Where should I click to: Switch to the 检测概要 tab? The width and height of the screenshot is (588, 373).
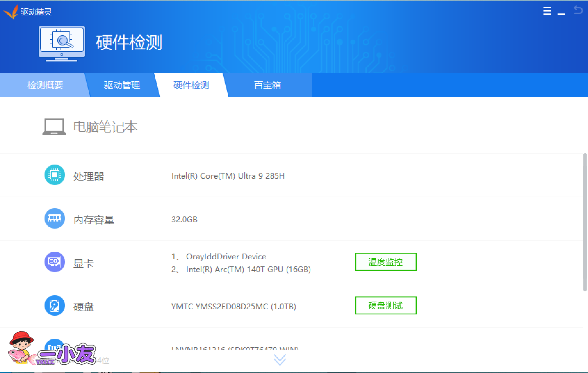pos(45,85)
